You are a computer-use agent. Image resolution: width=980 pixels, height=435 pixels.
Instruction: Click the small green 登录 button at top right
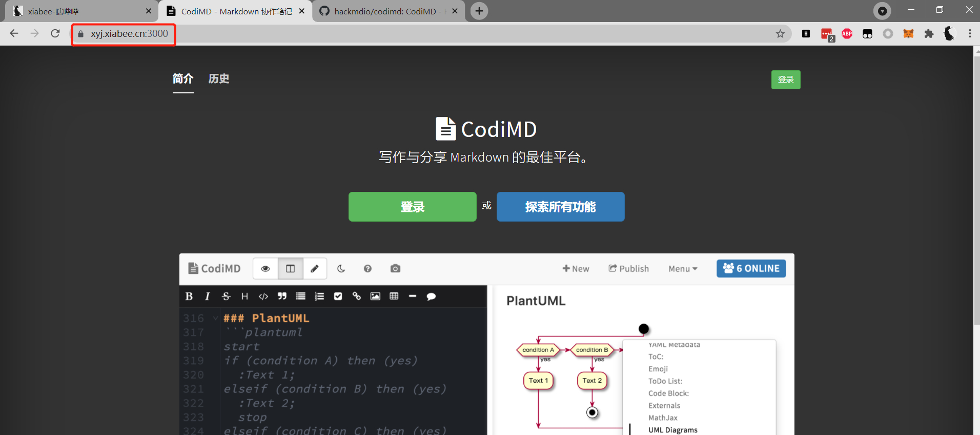coord(786,80)
